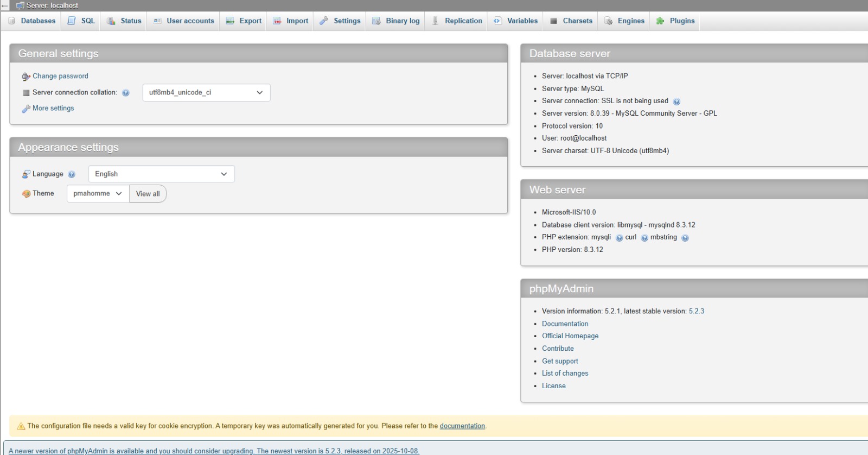
Task: Open the Settings tab
Action: click(x=340, y=21)
